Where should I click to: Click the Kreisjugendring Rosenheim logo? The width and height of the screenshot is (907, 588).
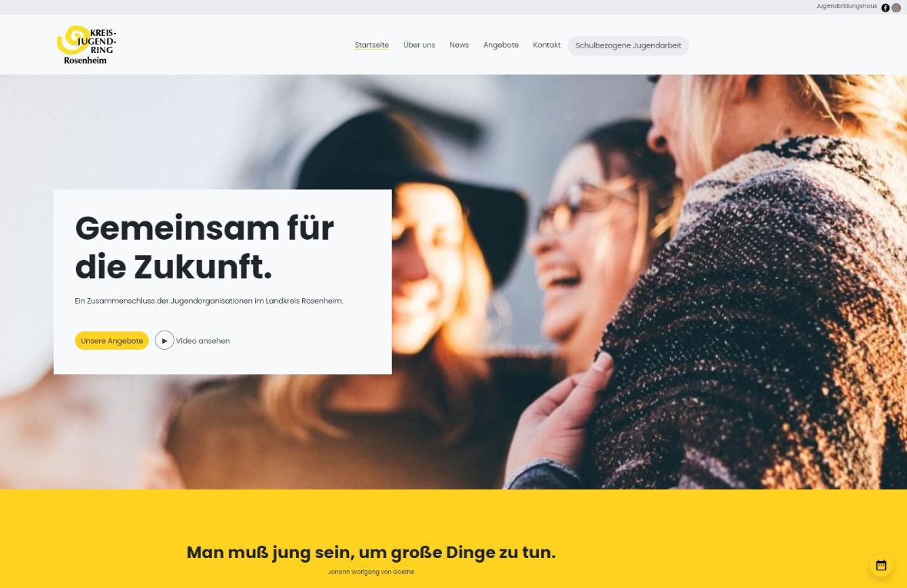pyautogui.click(x=87, y=45)
